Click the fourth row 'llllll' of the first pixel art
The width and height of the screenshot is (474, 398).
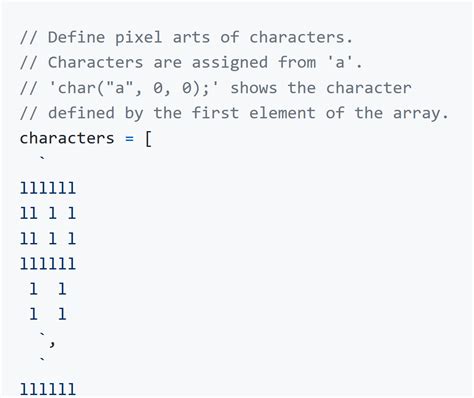coord(48,264)
